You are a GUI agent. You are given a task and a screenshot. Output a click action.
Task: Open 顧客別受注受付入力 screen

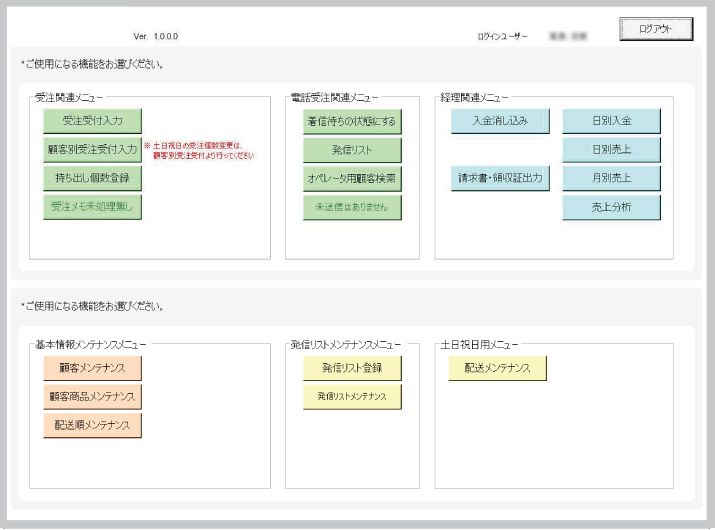[92, 150]
